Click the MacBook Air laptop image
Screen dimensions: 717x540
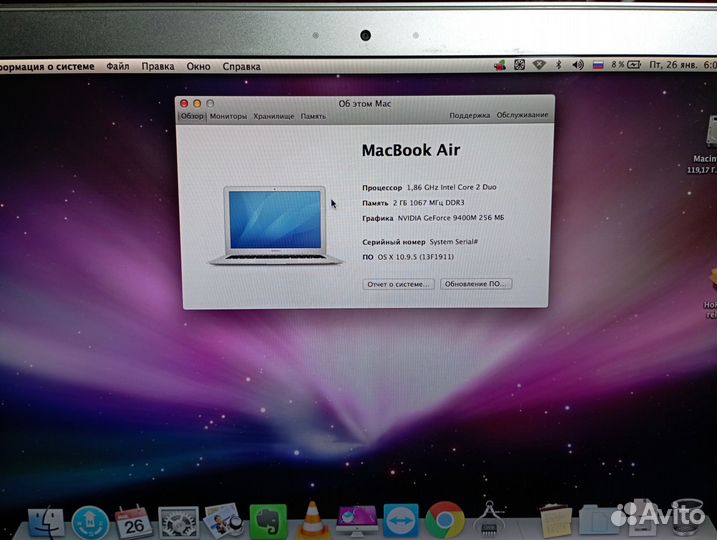coord(275,225)
